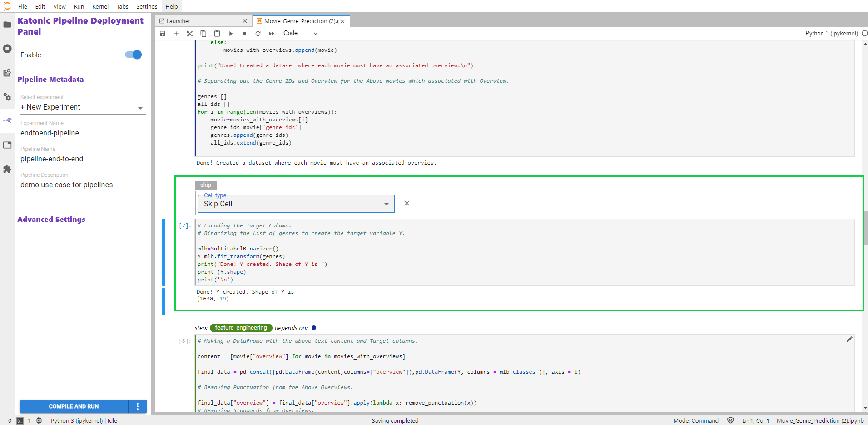868x425 pixels.
Task: Run the selected cell with play icon
Action: pos(231,34)
